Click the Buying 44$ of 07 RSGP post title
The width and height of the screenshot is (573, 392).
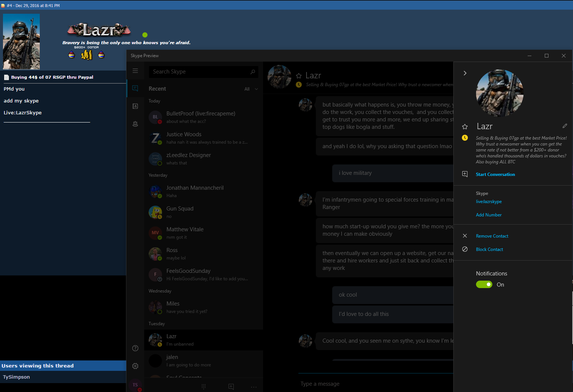[x=52, y=77]
